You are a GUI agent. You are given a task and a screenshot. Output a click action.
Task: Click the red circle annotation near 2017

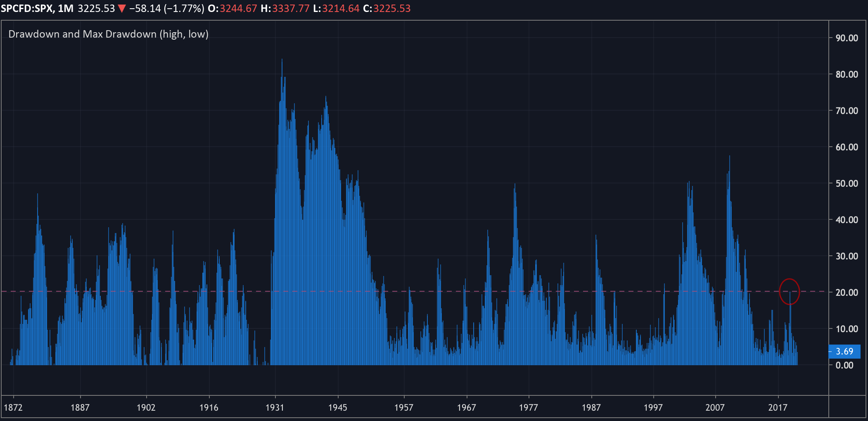pyautogui.click(x=789, y=291)
